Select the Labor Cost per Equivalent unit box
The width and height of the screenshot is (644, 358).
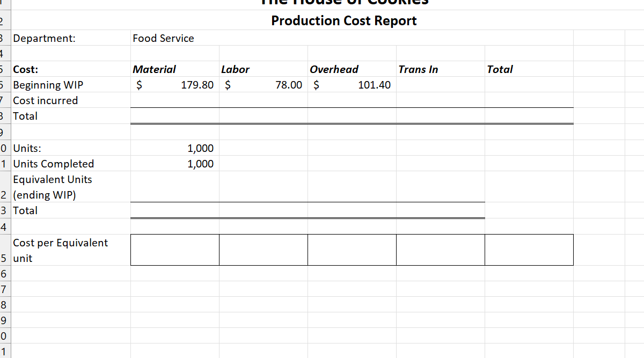[264, 250]
